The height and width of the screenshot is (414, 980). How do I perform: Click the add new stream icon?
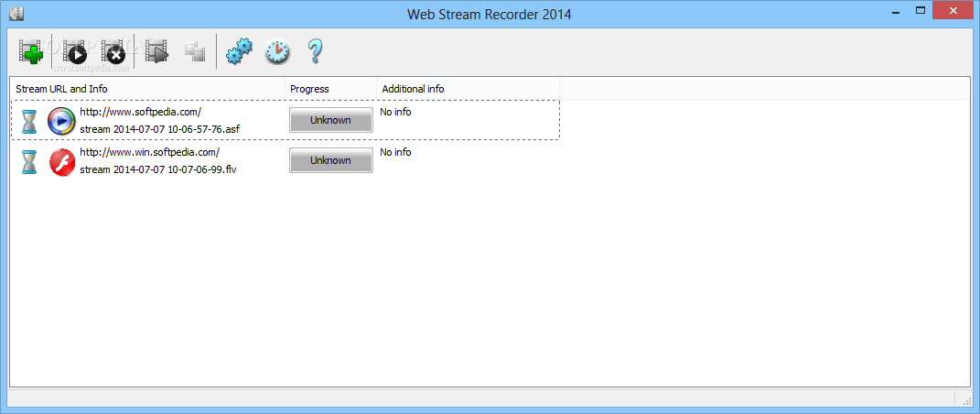(31, 51)
